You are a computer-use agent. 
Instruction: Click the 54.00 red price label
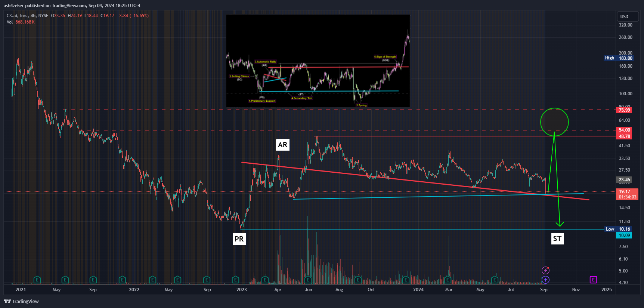click(625, 130)
